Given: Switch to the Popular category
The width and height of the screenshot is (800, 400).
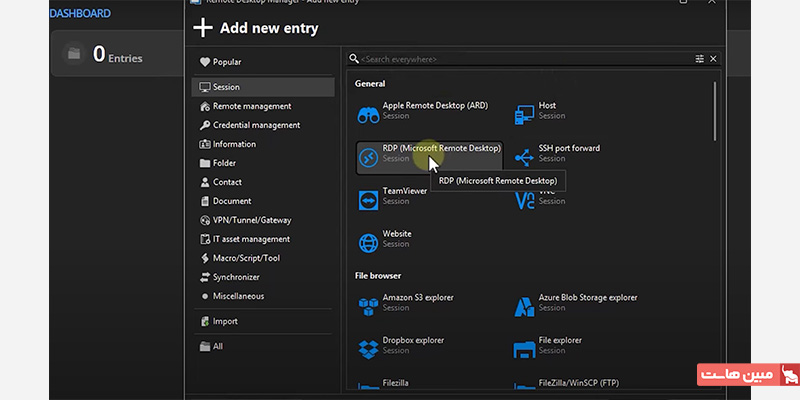Looking at the screenshot, I should pyautogui.click(x=226, y=62).
